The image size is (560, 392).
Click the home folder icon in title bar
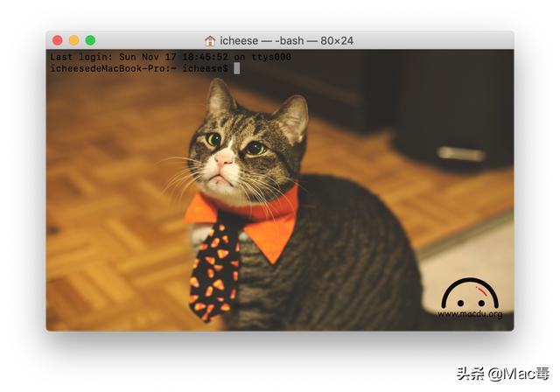pyautogui.click(x=210, y=41)
